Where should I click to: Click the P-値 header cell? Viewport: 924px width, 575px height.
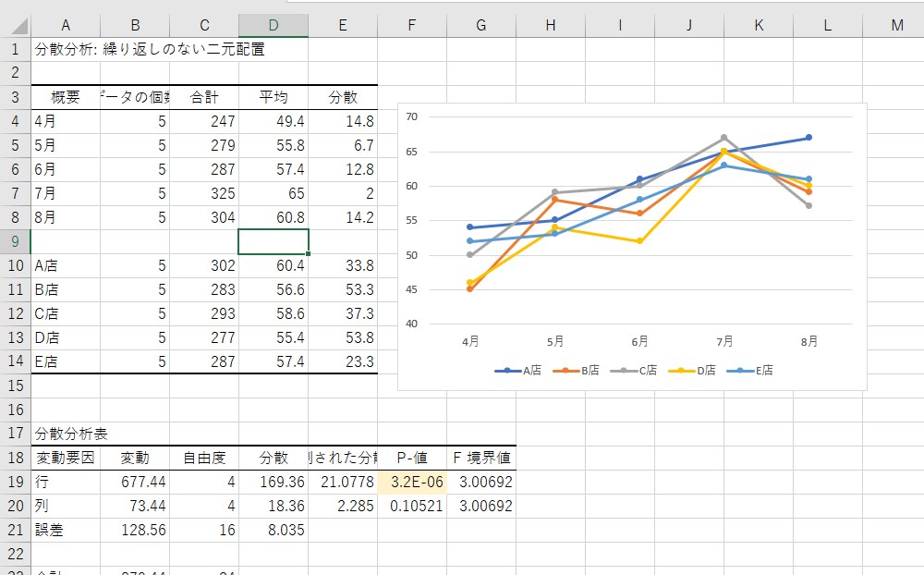point(412,459)
